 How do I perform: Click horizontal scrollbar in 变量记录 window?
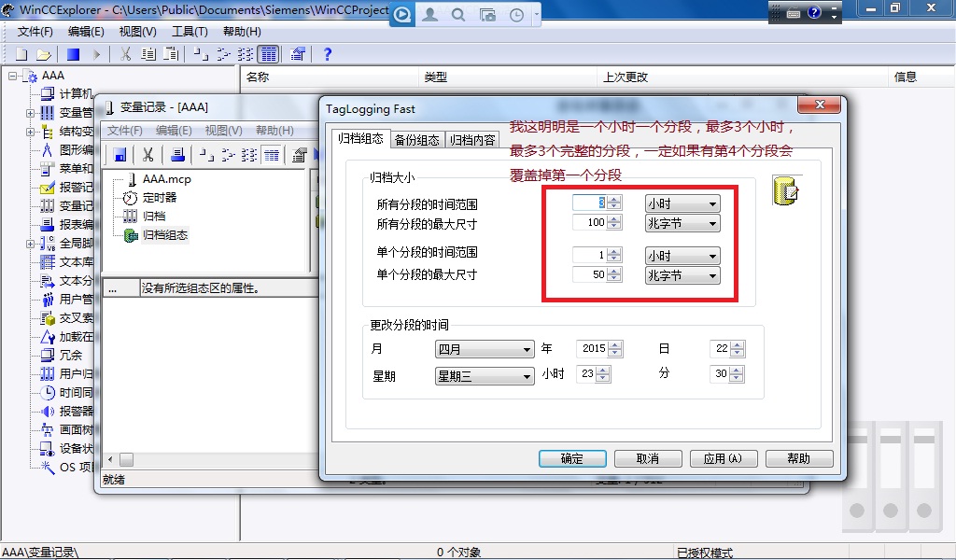(210, 459)
